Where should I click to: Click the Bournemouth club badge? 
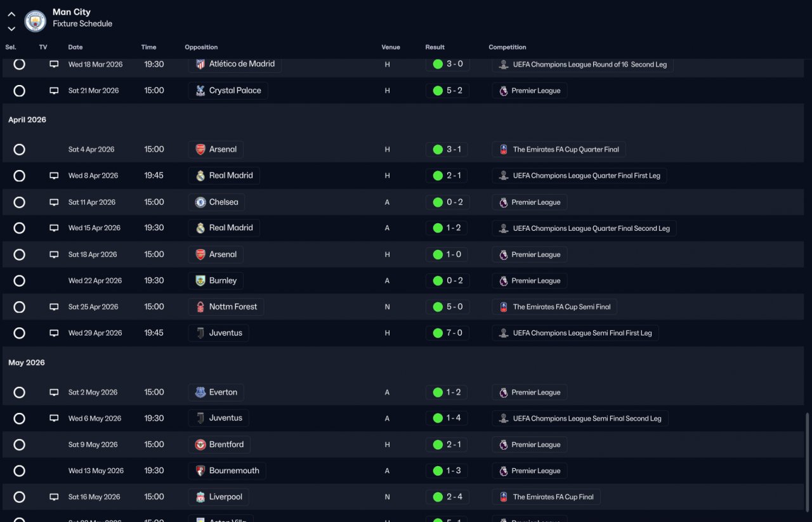click(200, 471)
